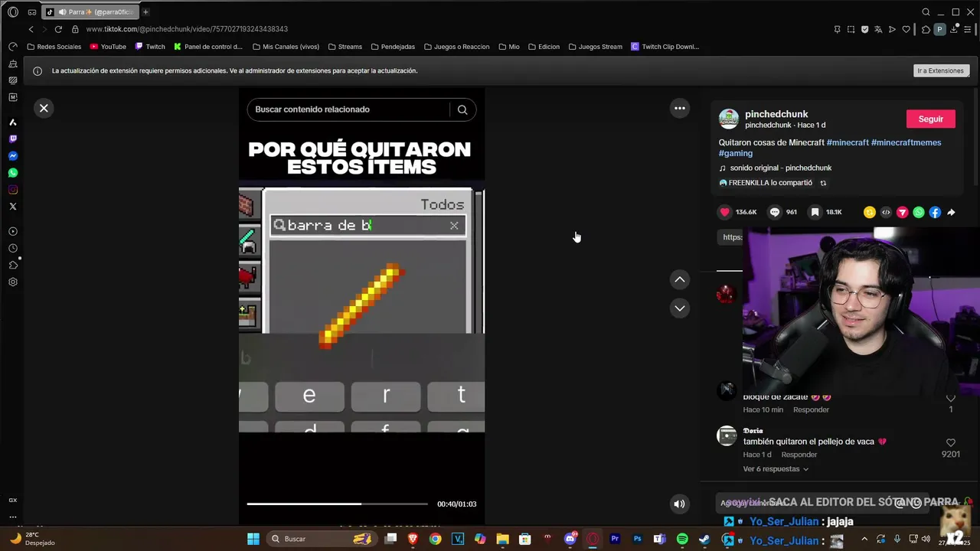The height and width of the screenshot is (551, 980).
Task: Open more share options arrow
Action: point(951,212)
